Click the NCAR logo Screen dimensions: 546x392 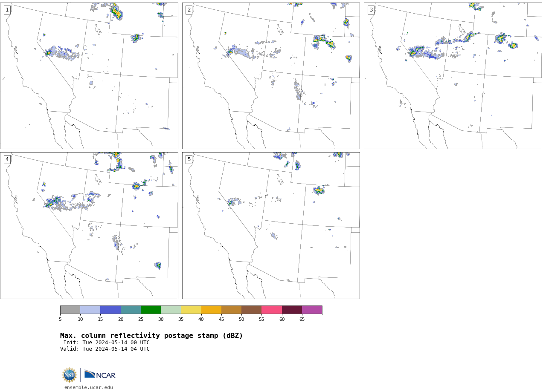click(x=100, y=375)
